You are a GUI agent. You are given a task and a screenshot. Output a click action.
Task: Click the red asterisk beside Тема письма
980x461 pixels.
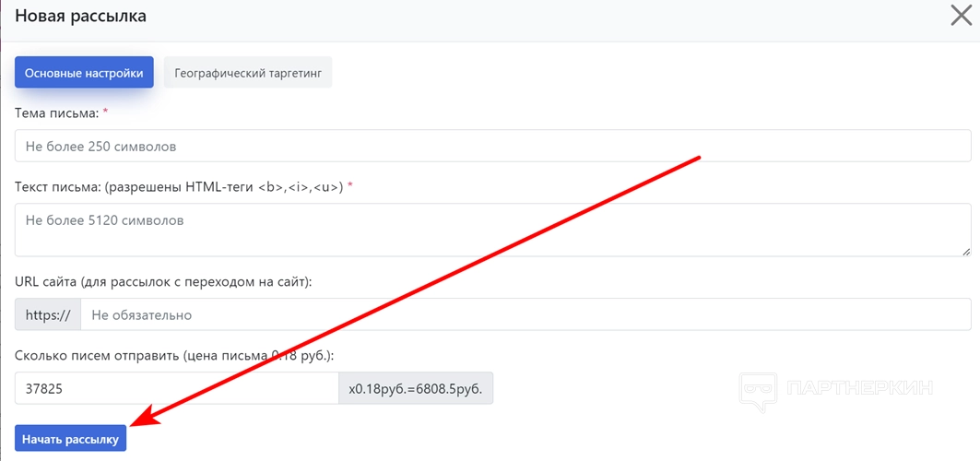click(x=105, y=112)
